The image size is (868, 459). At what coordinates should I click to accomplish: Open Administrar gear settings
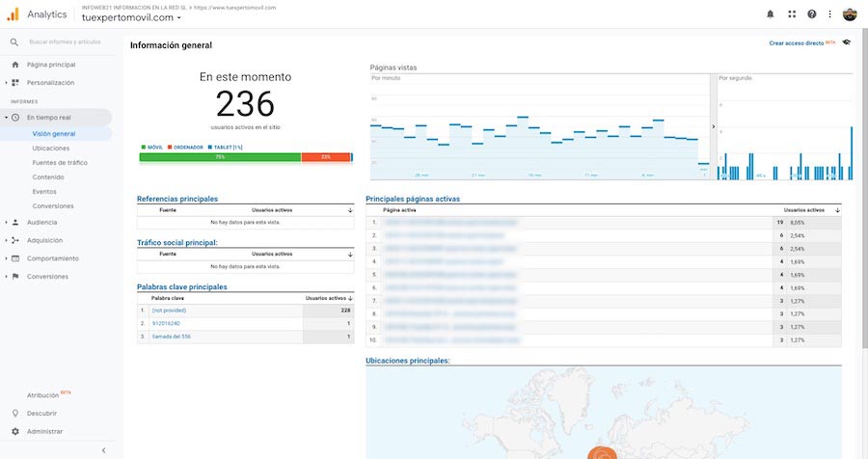pyautogui.click(x=14, y=431)
